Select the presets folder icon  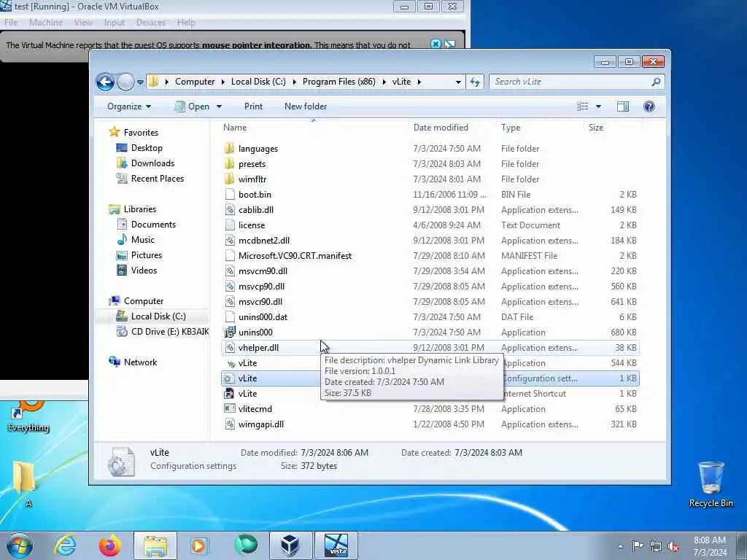[x=230, y=163]
